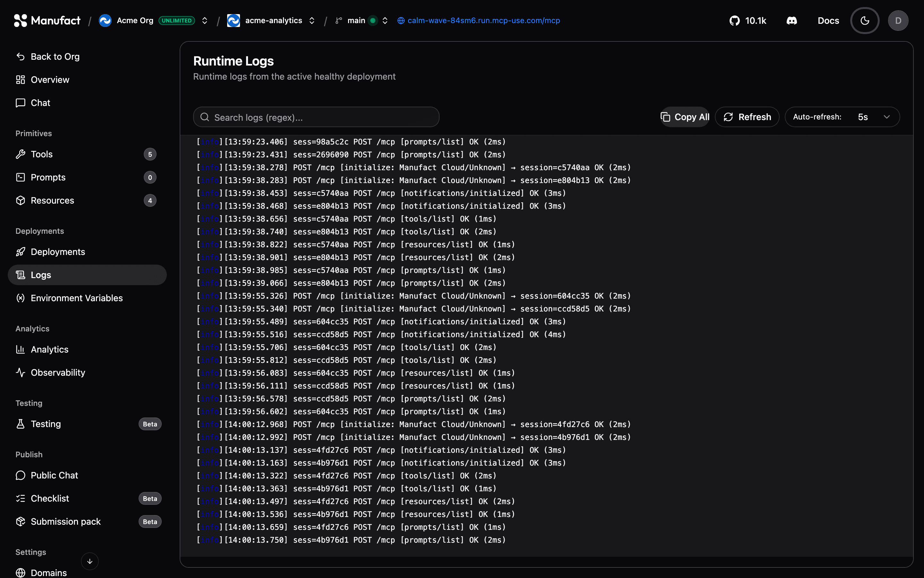Image resolution: width=924 pixels, height=578 pixels.
Task: Select the Environment Variables item
Action: pos(87,298)
